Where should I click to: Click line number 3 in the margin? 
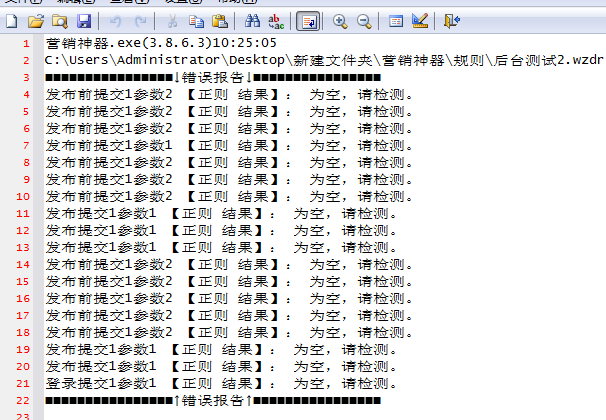pyautogui.click(x=26, y=77)
